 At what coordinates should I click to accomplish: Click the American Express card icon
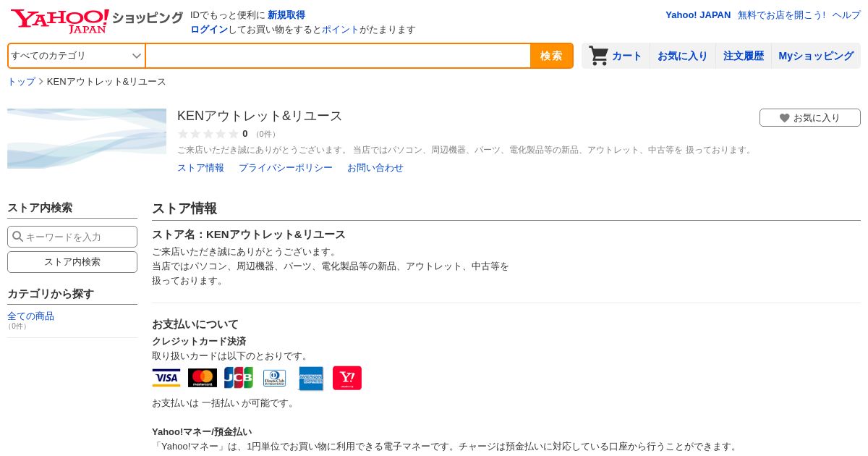[x=311, y=378]
